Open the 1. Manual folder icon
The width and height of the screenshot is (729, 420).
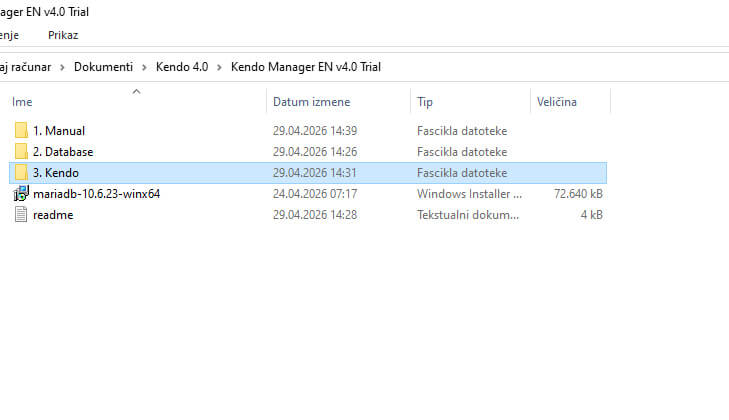(21, 131)
